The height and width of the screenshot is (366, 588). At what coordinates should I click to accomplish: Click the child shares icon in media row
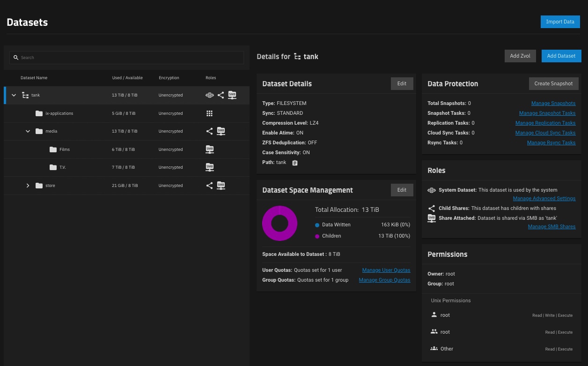tap(209, 131)
